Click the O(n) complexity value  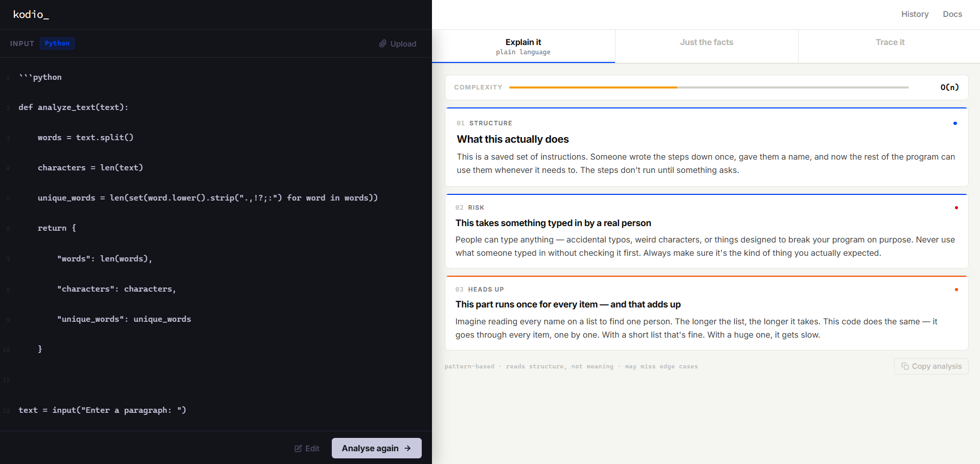[949, 87]
